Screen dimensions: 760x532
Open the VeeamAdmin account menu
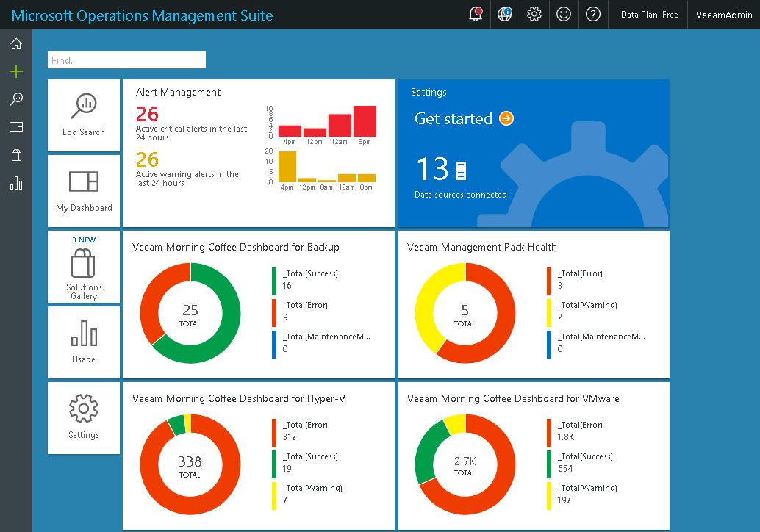724,15
